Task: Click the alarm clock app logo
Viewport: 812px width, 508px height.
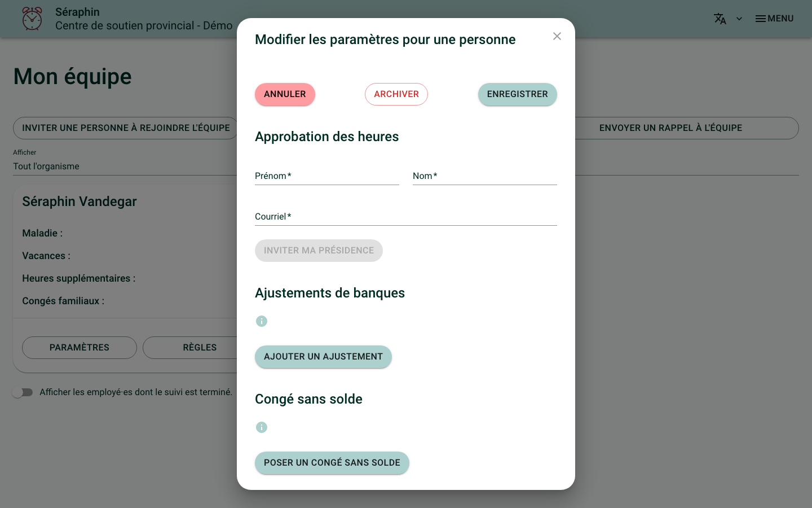Action: [x=32, y=19]
